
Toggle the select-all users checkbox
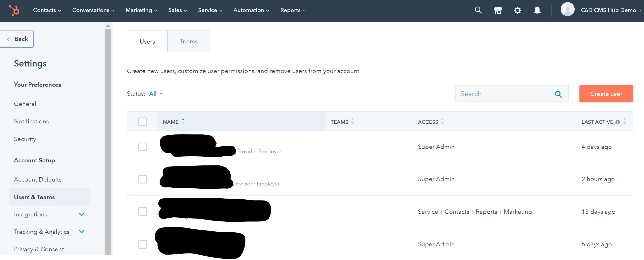[x=142, y=122]
